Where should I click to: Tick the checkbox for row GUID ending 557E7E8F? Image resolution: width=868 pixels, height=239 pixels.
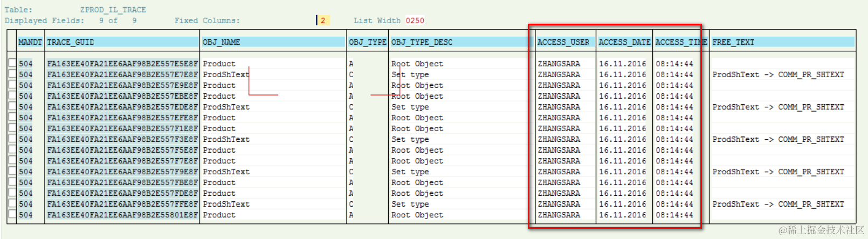point(12,74)
